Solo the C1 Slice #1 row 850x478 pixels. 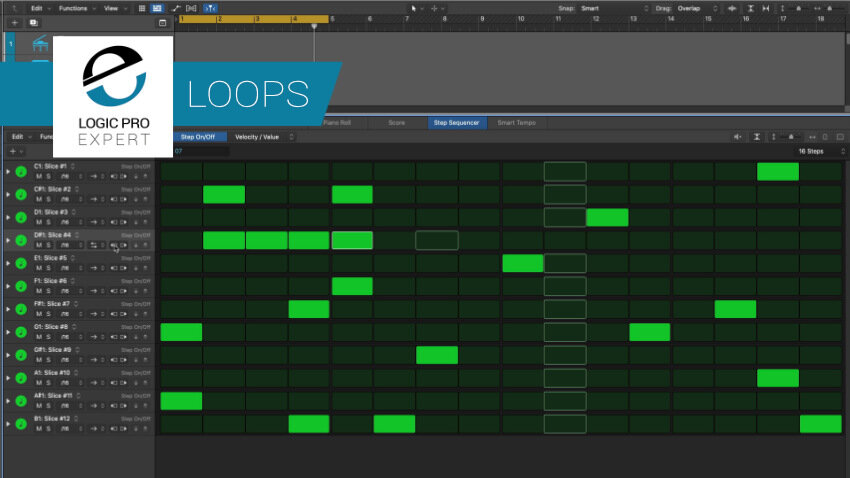[48, 177]
